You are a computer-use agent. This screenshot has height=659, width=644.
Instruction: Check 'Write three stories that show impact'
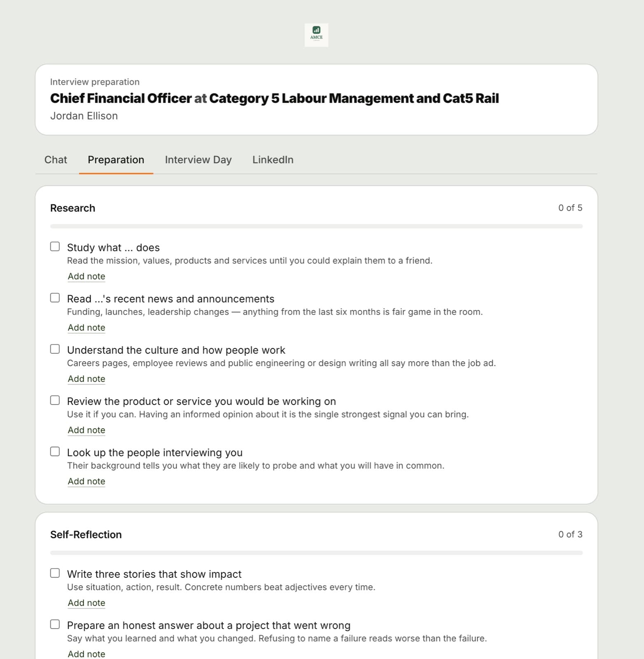click(x=55, y=573)
